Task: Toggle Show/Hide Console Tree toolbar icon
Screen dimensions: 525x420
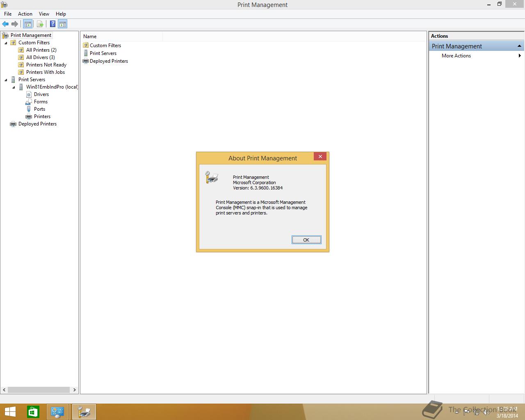Action: click(28, 24)
